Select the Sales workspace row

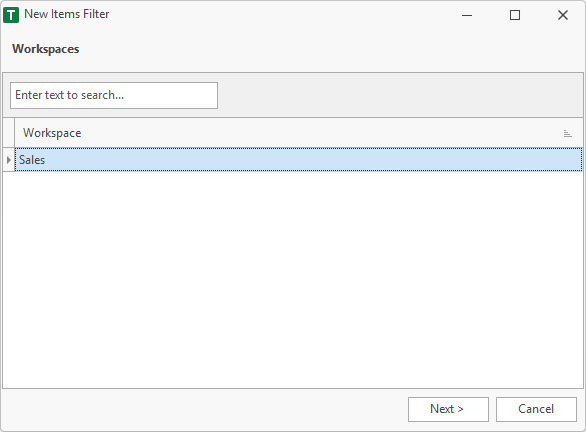(x=299, y=160)
